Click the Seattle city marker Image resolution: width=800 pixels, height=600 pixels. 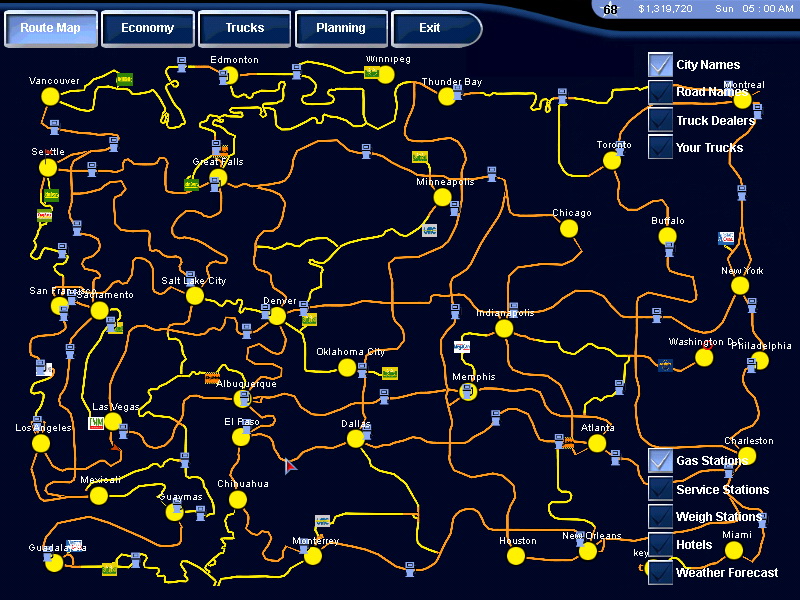[x=48, y=167]
